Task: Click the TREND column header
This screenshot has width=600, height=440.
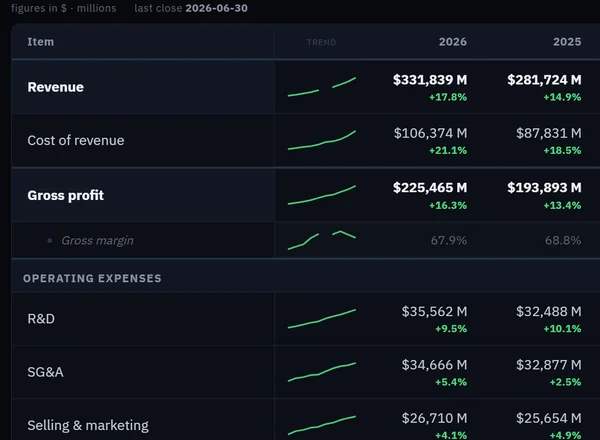Action: 321,42
